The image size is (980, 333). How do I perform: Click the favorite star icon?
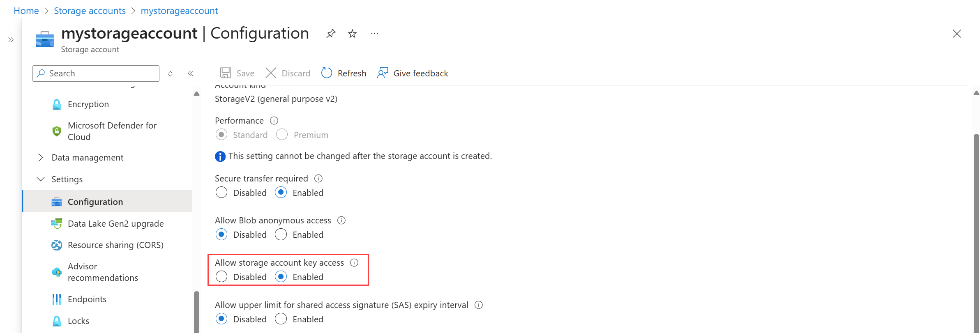point(352,34)
